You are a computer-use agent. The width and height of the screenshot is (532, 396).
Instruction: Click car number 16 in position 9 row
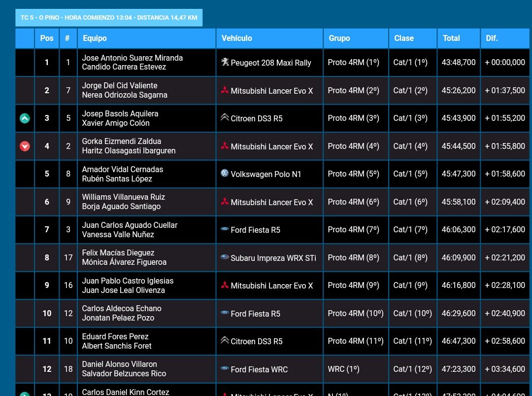click(x=68, y=285)
